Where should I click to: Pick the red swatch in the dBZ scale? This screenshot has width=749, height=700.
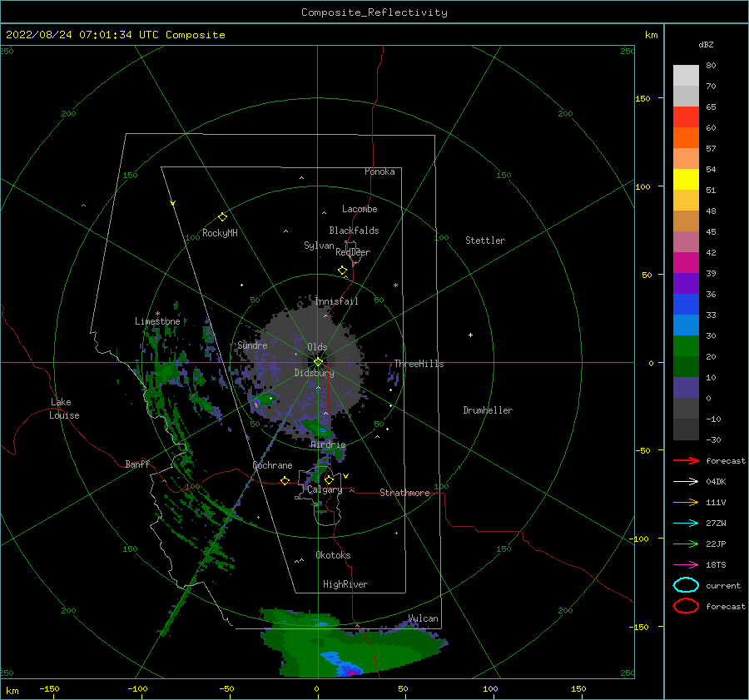tap(686, 117)
